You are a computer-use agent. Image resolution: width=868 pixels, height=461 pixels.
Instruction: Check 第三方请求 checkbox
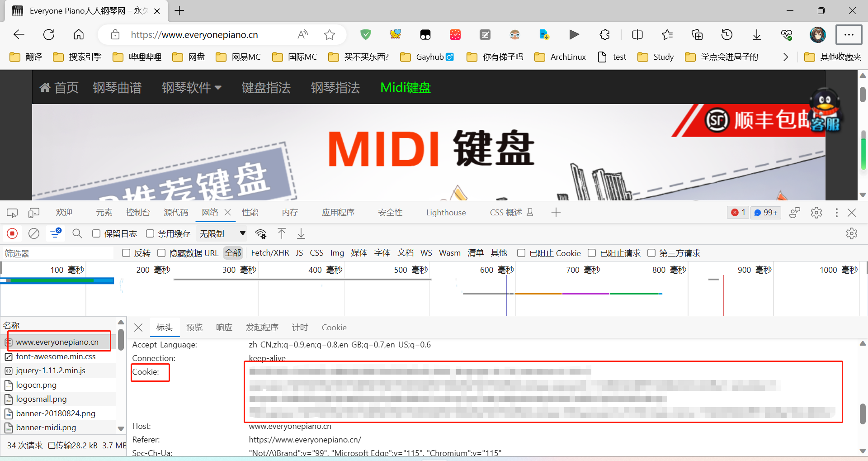[651, 253]
